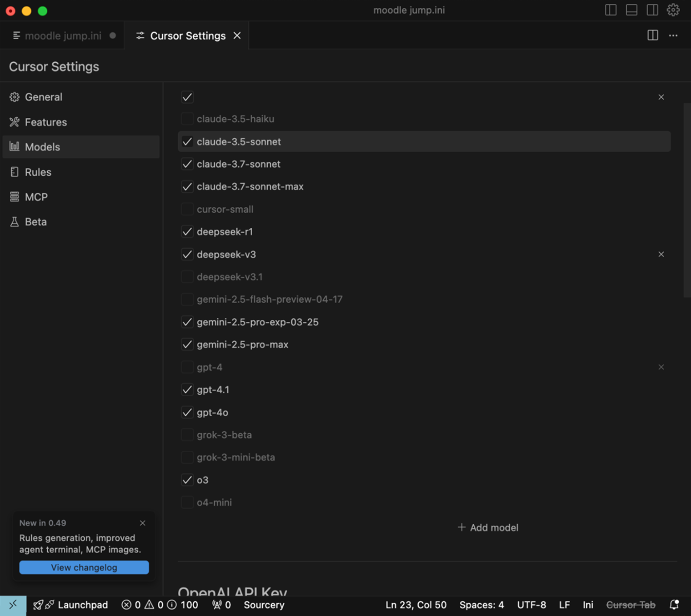This screenshot has height=616, width=691.
Task: Show errors and warnings problems count
Action: pos(142,605)
